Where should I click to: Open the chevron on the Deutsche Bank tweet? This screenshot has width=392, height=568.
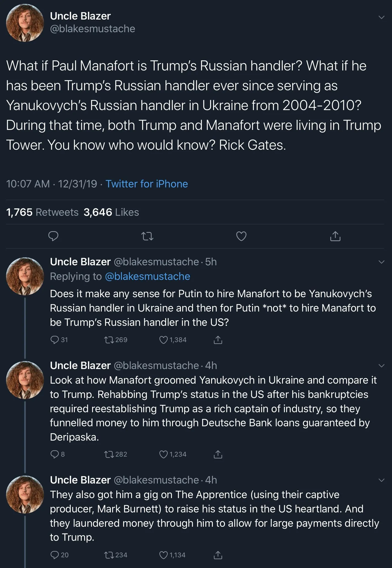pyautogui.click(x=381, y=366)
